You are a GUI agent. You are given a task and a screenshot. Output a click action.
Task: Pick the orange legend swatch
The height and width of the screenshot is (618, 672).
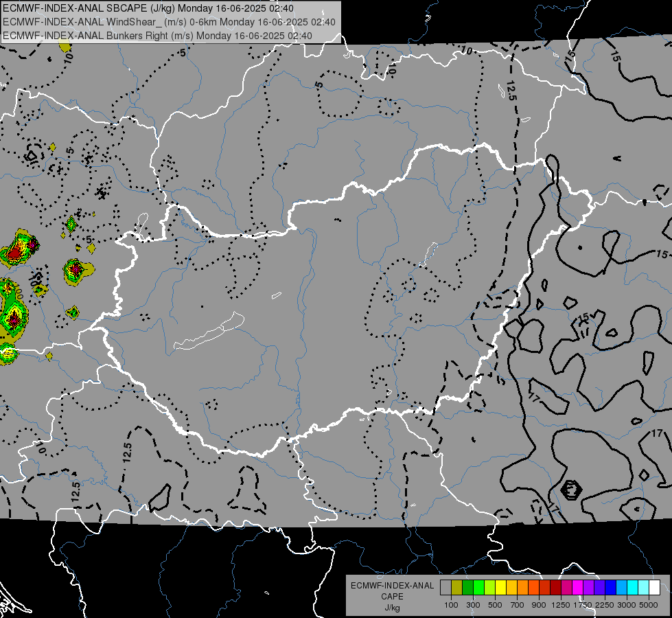click(x=522, y=587)
